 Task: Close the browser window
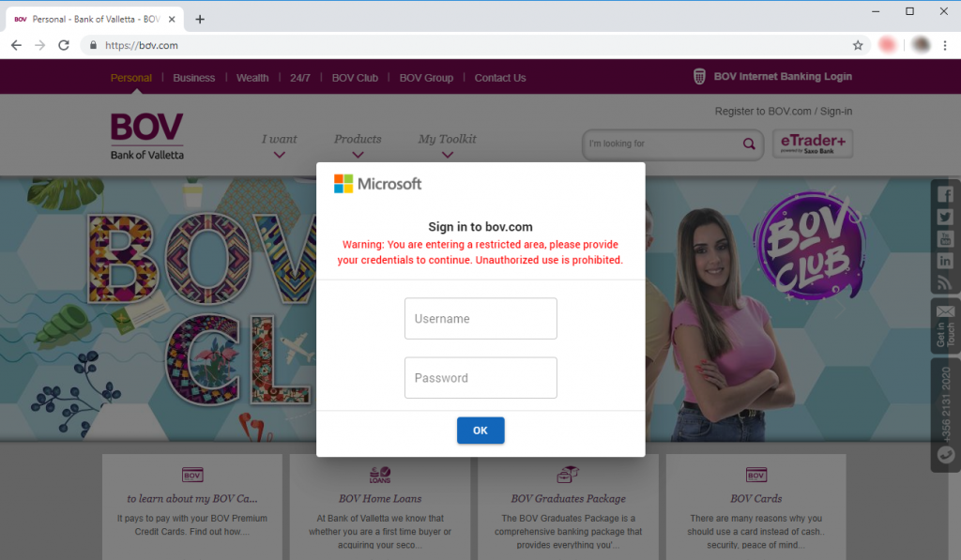point(944,11)
